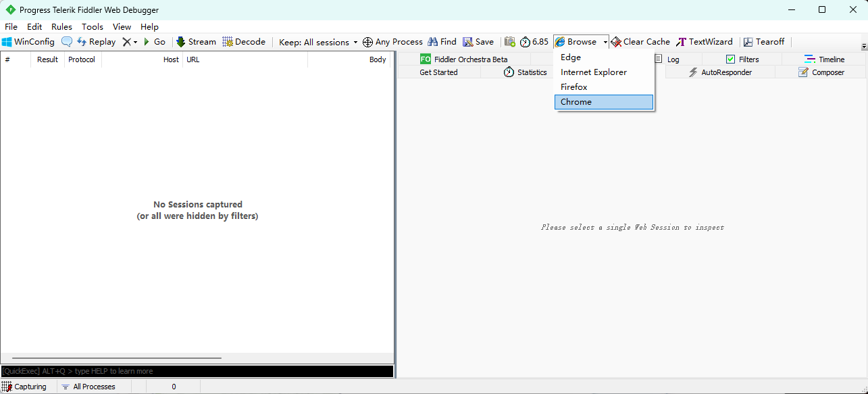Click the WinConfig toolbar button
Viewport: 868px width, 394px height.
28,42
